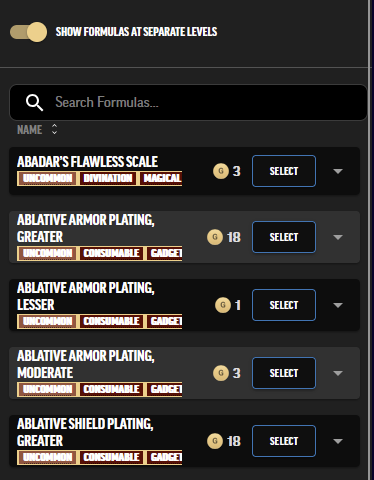Select Ablative Armor Plating, Lesser formula
Viewport: 374px width, 480px height.
pyautogui.click(x=284, y=305)
